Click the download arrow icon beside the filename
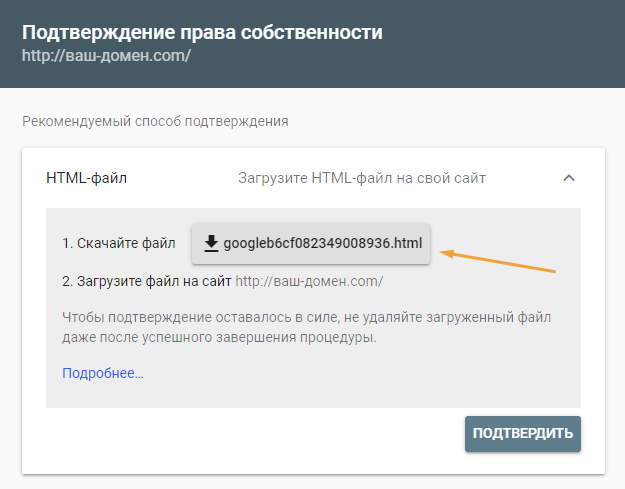 click(211, 243)
